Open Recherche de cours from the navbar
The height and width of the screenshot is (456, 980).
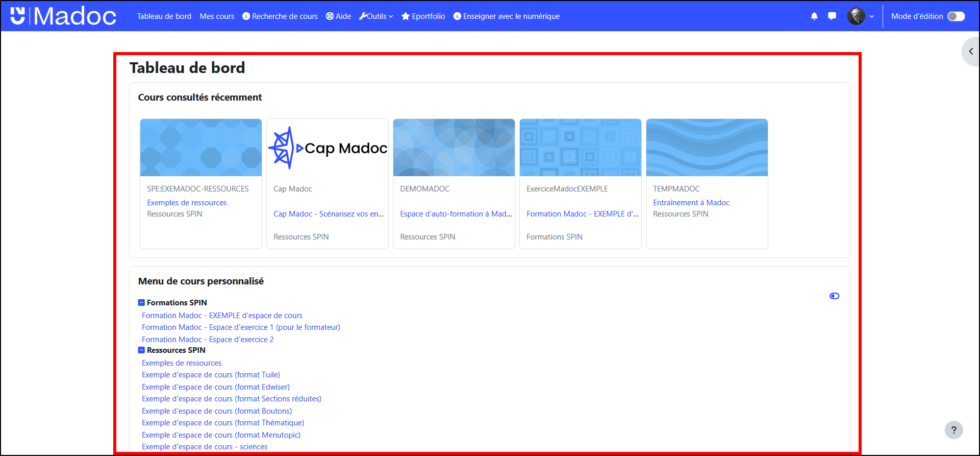click(280, 16)
